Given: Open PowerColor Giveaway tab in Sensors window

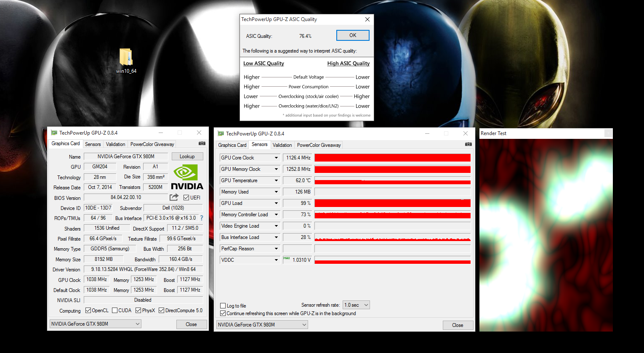Looking at the screenshot, I should [319, 145].
